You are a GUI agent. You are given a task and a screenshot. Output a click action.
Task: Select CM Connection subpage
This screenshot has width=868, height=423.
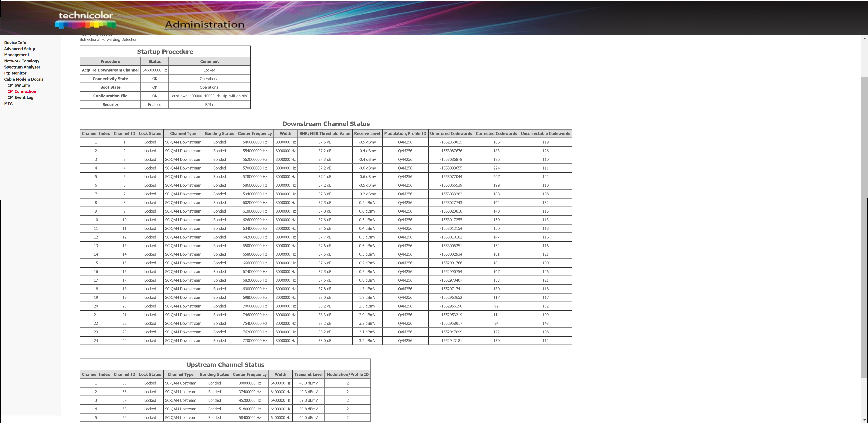point(22,91)
